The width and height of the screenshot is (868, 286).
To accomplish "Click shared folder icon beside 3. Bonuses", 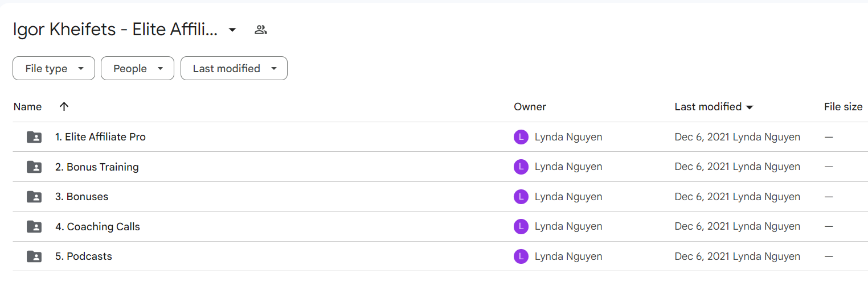I will [34, 197].
